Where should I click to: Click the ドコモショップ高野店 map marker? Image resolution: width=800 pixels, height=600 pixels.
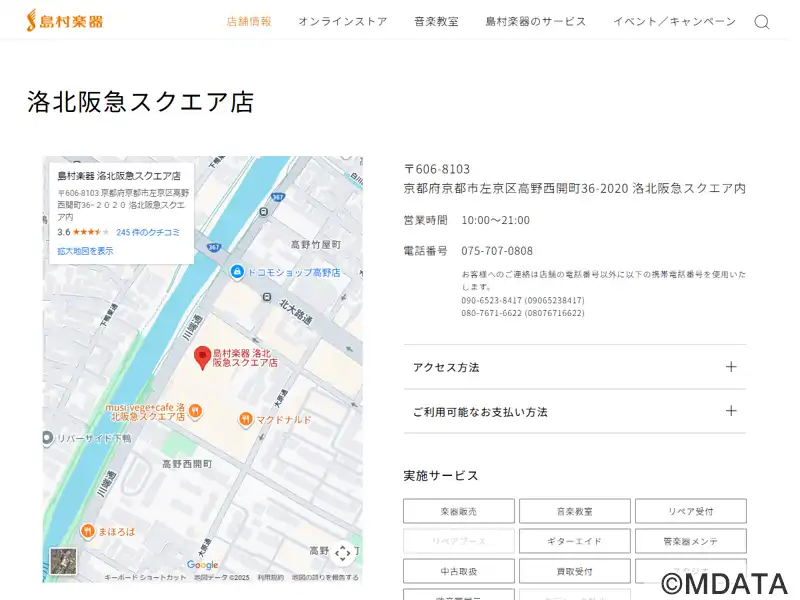tap(237, 272)
